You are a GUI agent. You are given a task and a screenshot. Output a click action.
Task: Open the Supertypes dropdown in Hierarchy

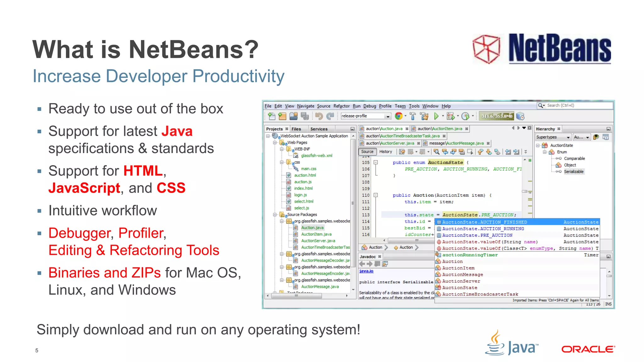[553, 137]
